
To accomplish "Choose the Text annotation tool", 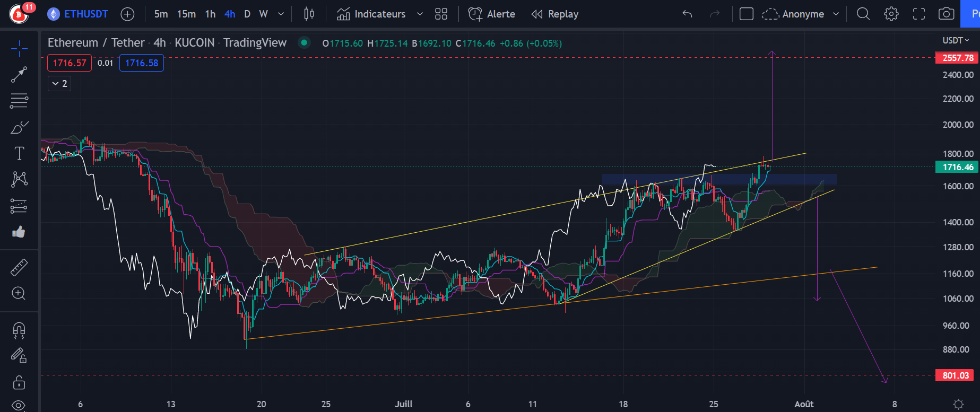I will tap(19, 153).
